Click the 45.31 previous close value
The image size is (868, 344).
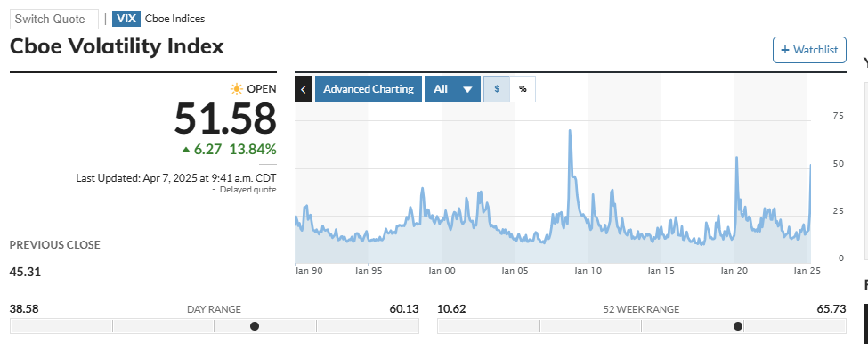[x=25, y=272]
